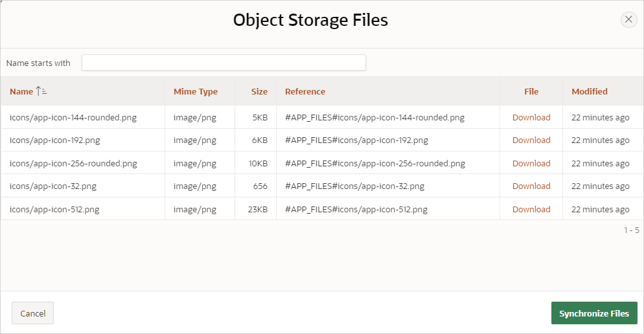Viewport: 644px width, 334px height.
Task: Sort by the Name column header
Action: 21,91
